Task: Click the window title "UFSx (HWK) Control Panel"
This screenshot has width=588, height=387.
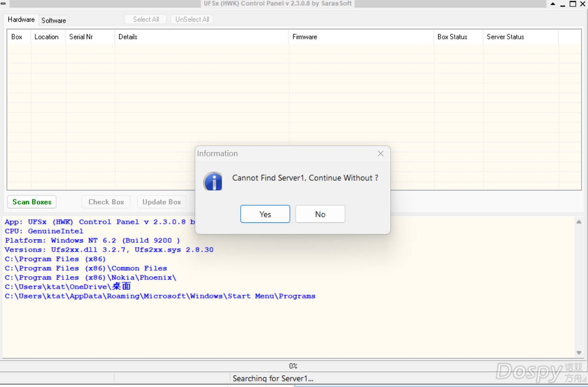Action: coord(278,4)
